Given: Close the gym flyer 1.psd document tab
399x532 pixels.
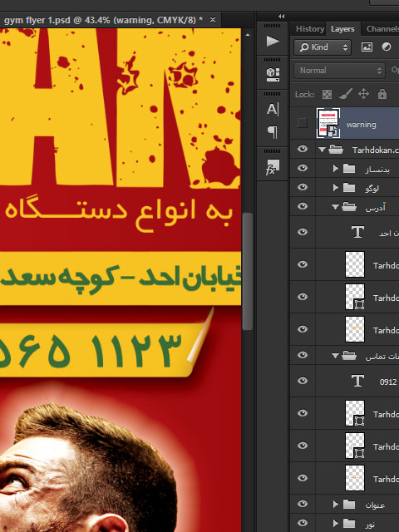Looking at the screenshot, I should coord(213,20).
